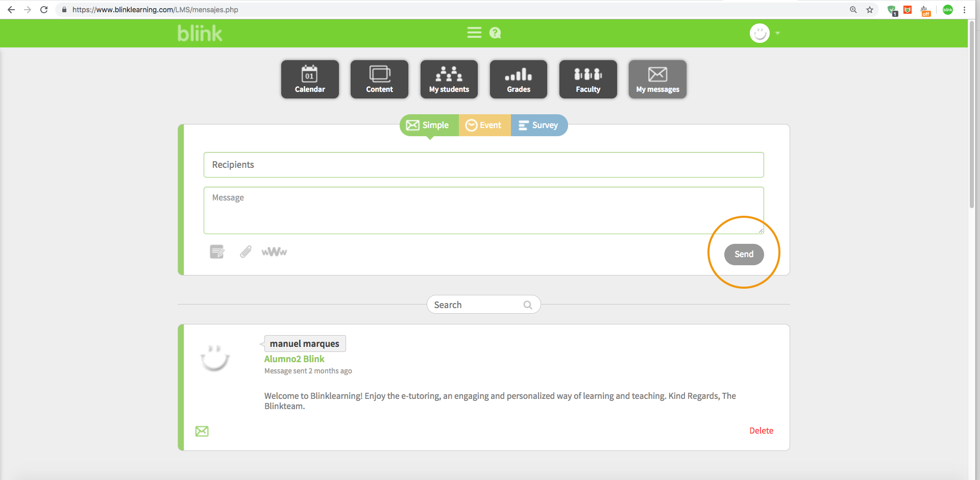The width and height of the screenshot is (980, 480).
Task: Go to My students
Action: coord(449,79)
